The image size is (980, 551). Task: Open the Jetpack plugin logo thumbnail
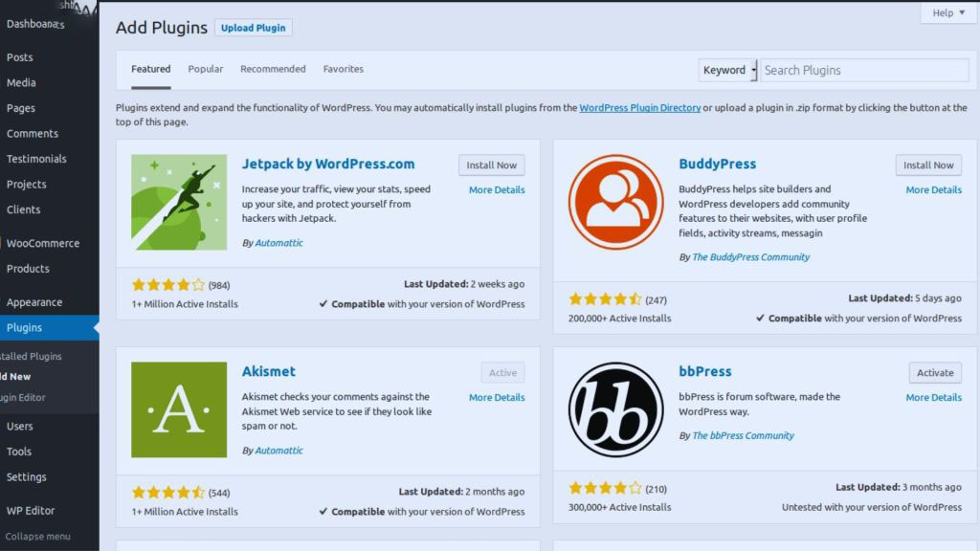[x=179, y=203]
